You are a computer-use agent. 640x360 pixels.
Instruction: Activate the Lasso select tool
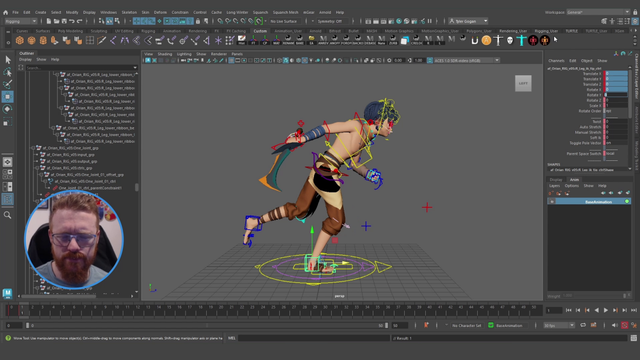pos(8,72)
